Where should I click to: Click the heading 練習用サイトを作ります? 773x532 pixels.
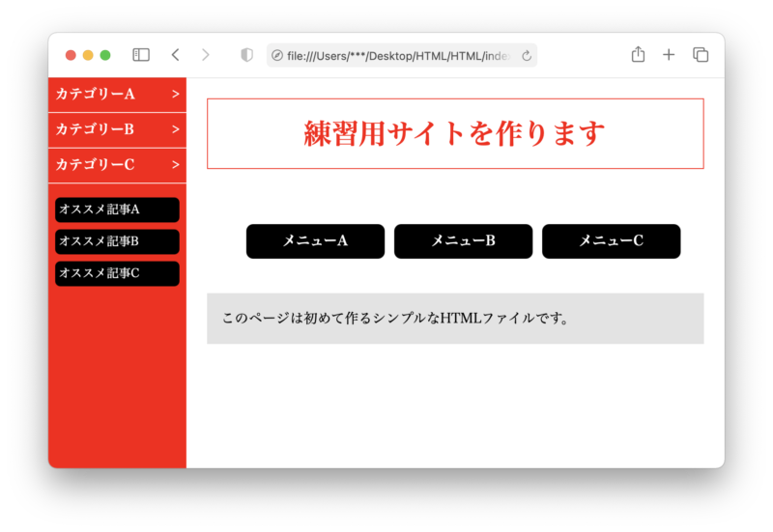pos(454,134)
